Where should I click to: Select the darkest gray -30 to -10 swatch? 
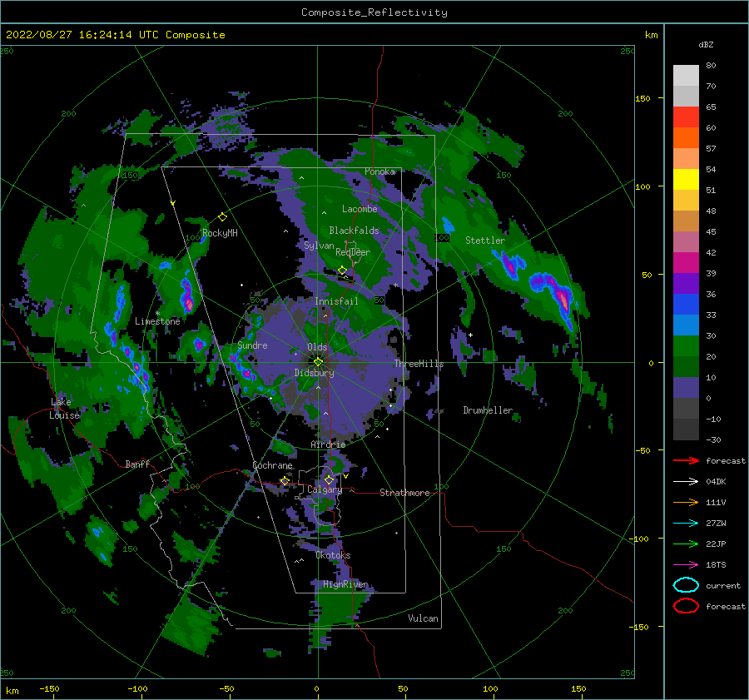686,429
